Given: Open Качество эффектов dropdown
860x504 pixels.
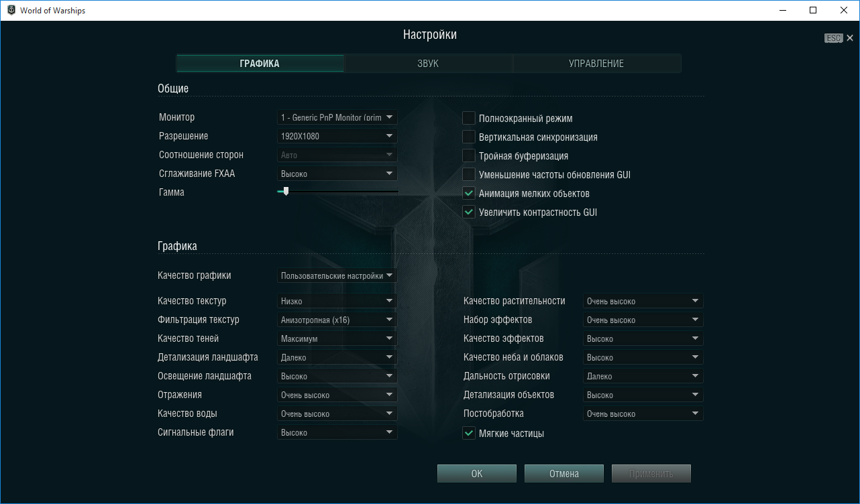Looking at the screenshot, I should tap(643, 338).
